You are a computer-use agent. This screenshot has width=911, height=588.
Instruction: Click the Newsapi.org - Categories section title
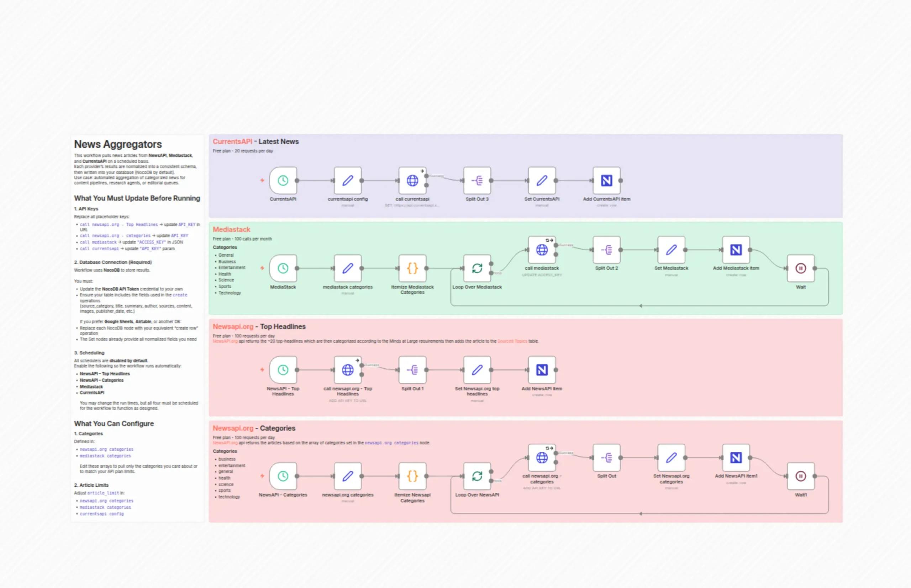[x=254, y=428]
